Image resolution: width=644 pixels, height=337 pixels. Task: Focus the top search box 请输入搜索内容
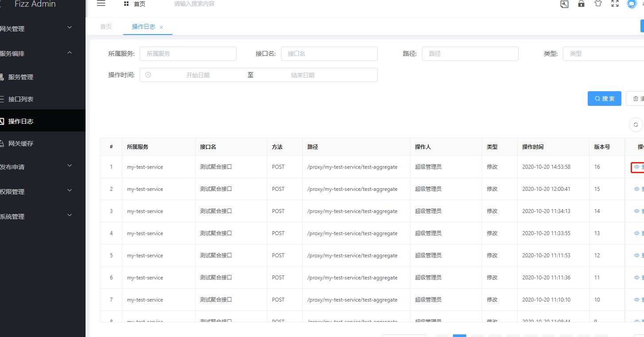click(195, 4)
